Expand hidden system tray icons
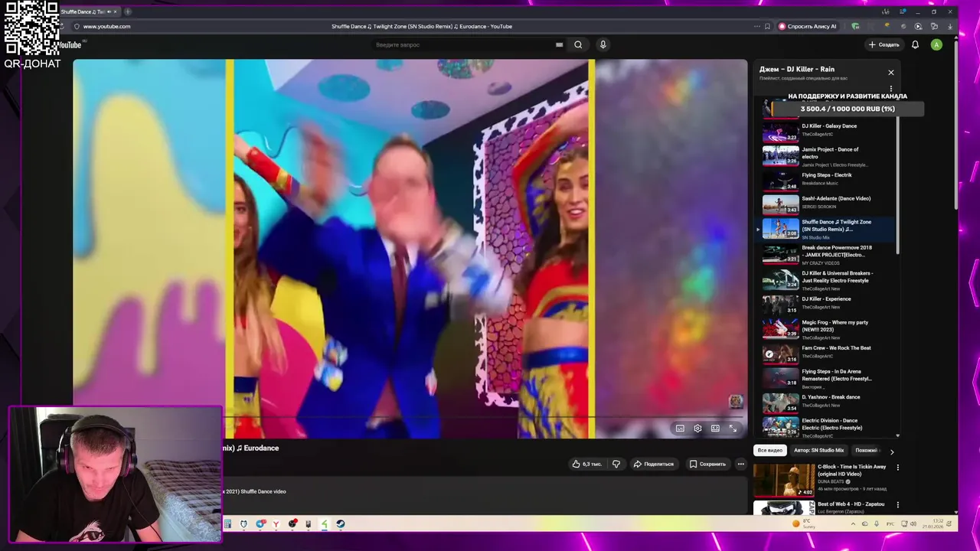The image size is (980, 551). (853, 524)
